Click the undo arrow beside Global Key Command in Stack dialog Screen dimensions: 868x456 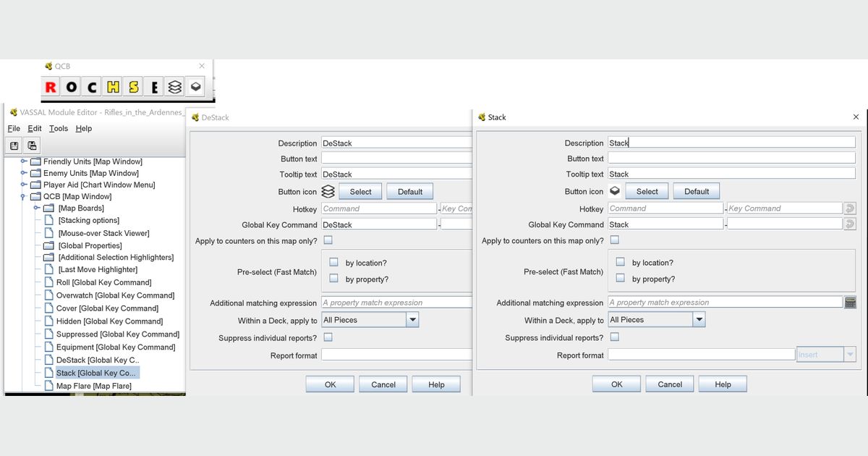850,224
